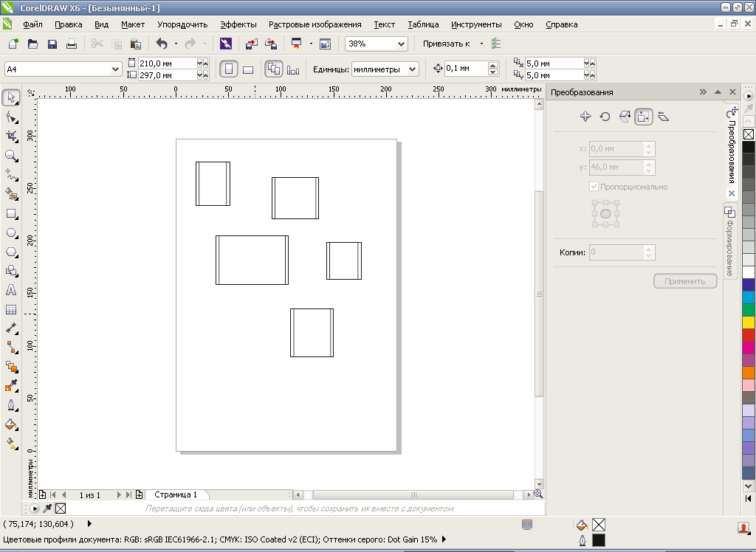Pick the Rectangle tool
This screenshot has height=552, width=756.
tap(11, 213)
